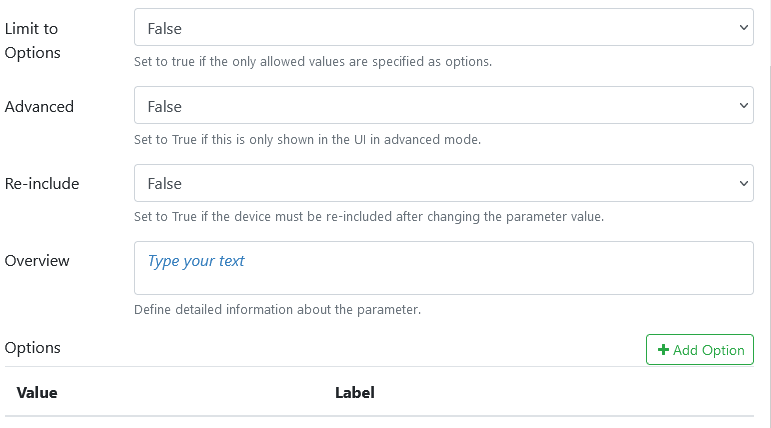The width and height of the screenshot is (771, 428).
Task: Open the Limit to Options dropdown
Action: 443,29
